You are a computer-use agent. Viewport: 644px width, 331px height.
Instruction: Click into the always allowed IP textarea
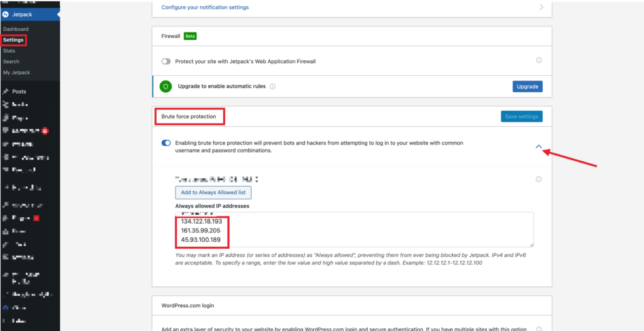[x=355, y=229]
